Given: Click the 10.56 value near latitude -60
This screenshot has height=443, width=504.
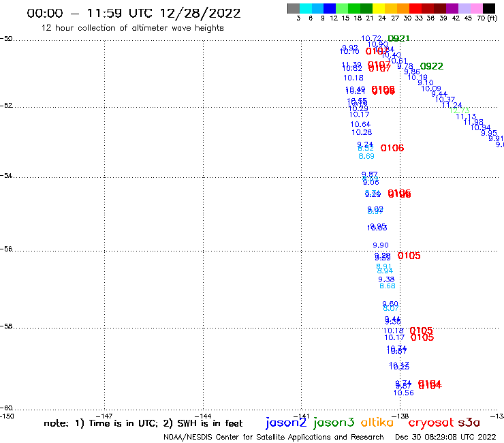Looking at the screenshot, I should coord(404,393).
